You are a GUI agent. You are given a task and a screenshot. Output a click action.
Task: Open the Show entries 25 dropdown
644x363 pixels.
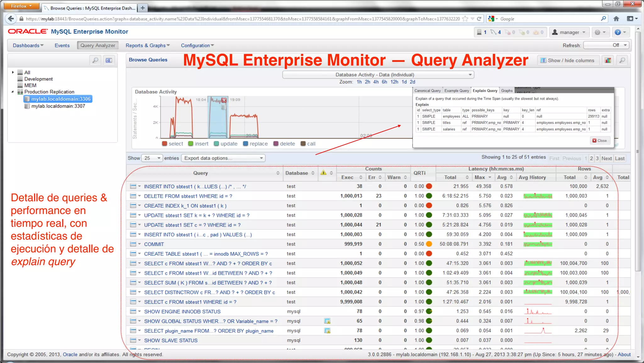(152, 158)
